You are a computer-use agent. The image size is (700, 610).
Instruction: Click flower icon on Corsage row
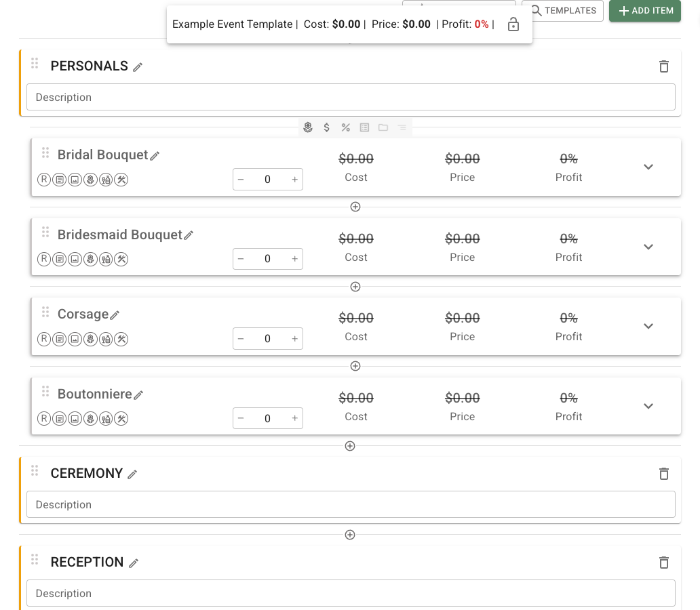point(91,339)
